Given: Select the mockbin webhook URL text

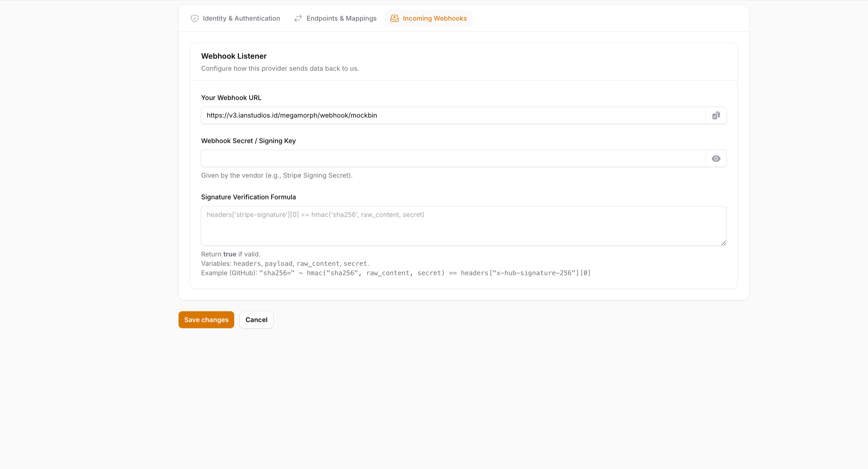Looking at the screenshot, I should pyautogui.click(x=292, y=115).
